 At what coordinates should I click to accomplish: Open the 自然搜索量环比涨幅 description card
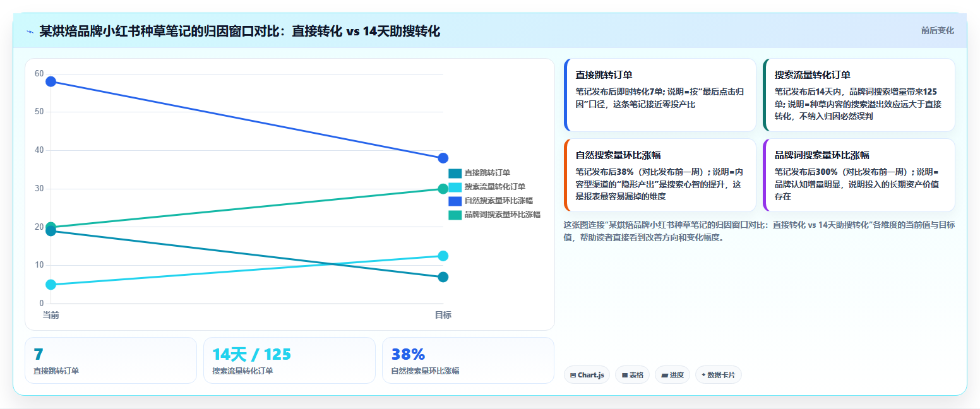click(660, 175)
